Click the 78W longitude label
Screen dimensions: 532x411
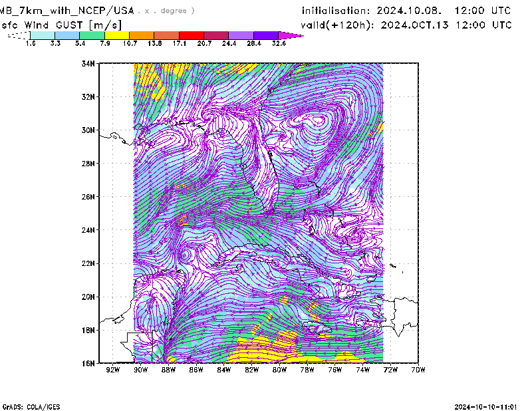point(307,370)
